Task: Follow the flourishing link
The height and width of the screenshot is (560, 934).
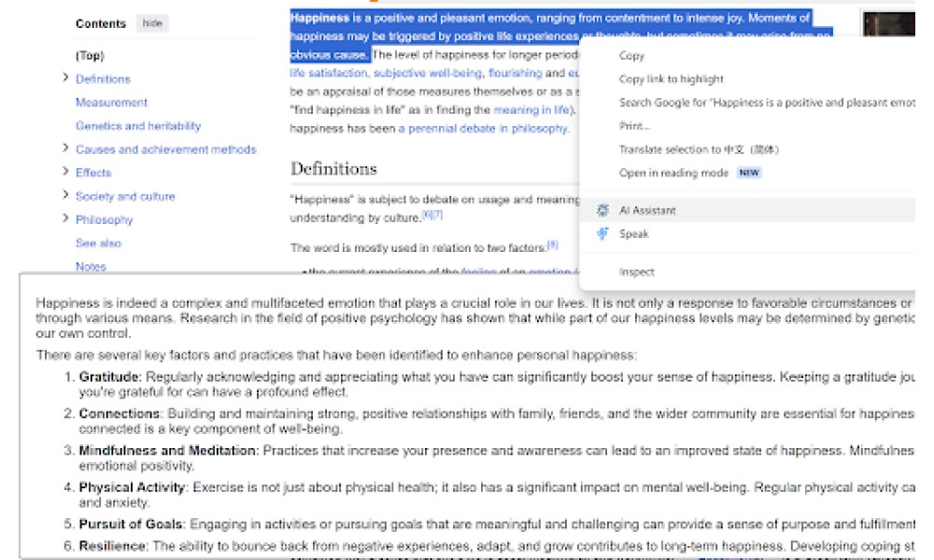Action: pyautogui.click(x=516, y=73)
